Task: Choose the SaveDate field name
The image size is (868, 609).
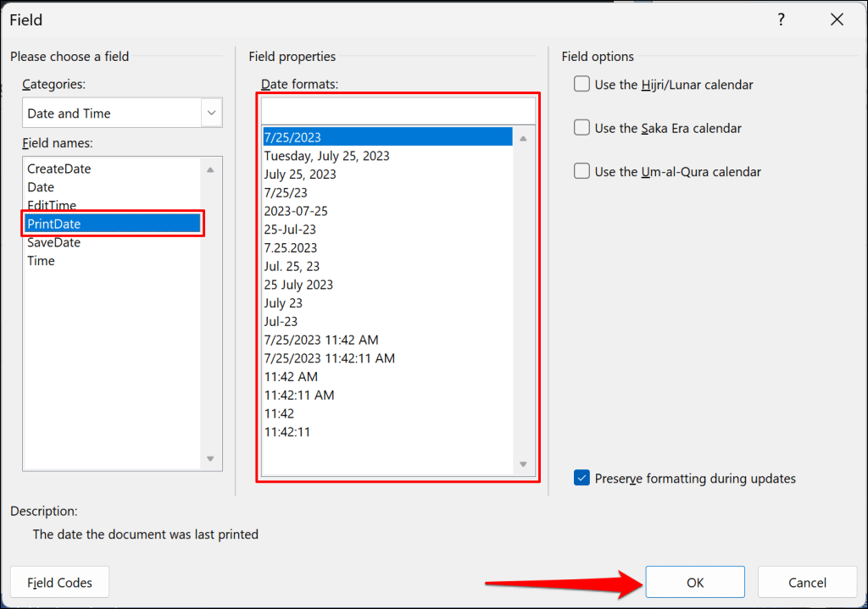Action: [x=54, y=242]
